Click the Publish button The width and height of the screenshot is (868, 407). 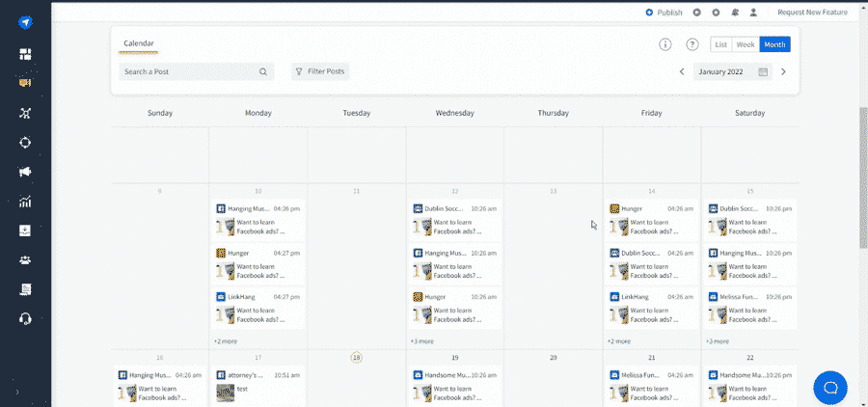pyautogui.click(x=664, y=13)
